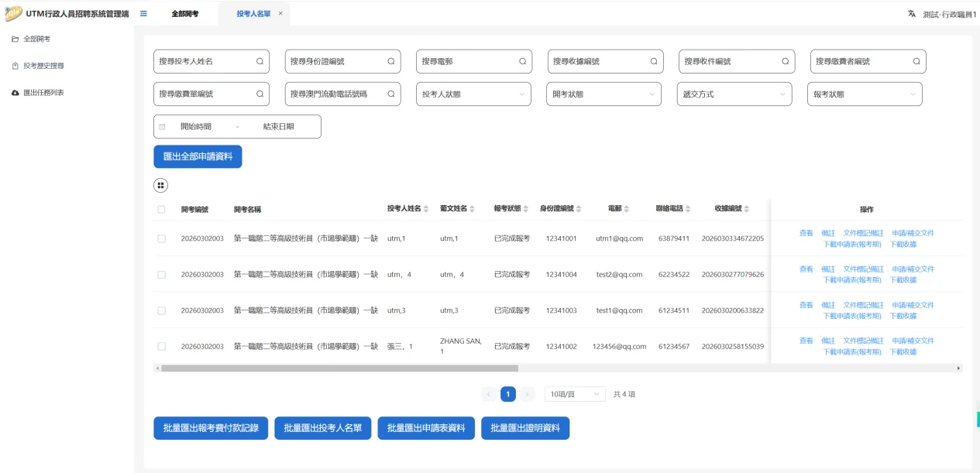
Task: Click the 結束日期 date field
Action: (278, 127)
